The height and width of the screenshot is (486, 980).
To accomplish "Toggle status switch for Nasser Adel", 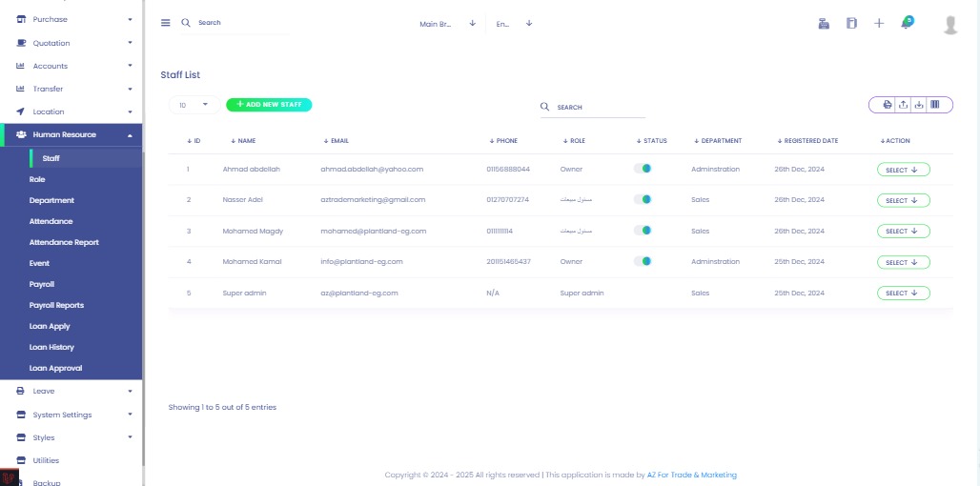I will 643,200.
